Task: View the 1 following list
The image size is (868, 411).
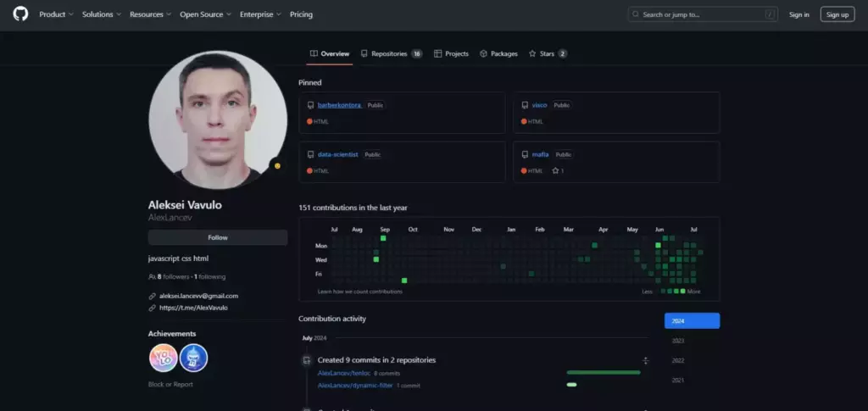Action: point(210,276)
